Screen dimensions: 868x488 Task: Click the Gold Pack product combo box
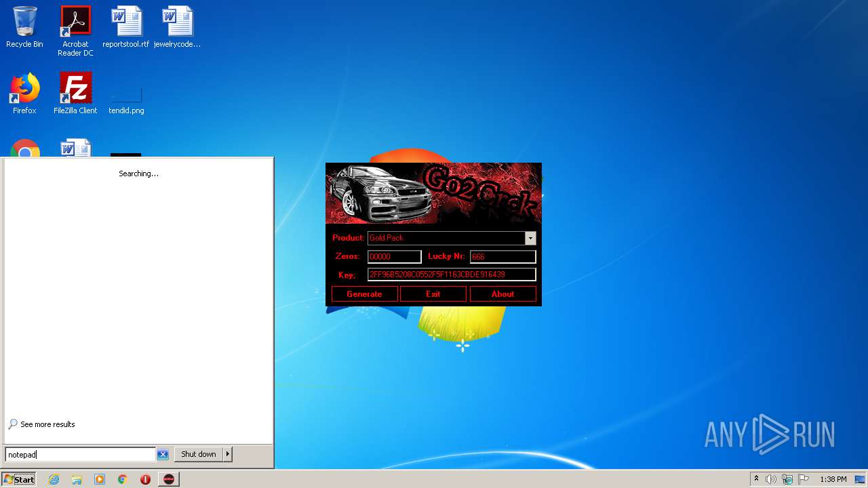tap(452, 238)
